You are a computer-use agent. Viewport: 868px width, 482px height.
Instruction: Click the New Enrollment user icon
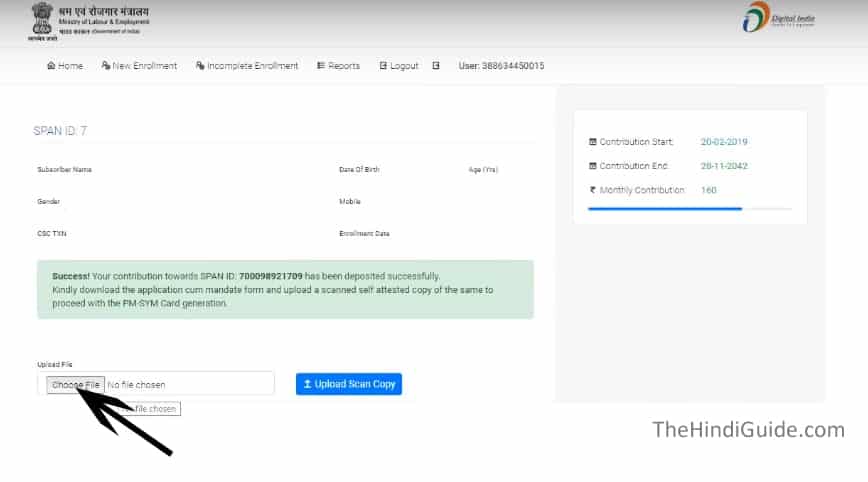tap(106, 66)
